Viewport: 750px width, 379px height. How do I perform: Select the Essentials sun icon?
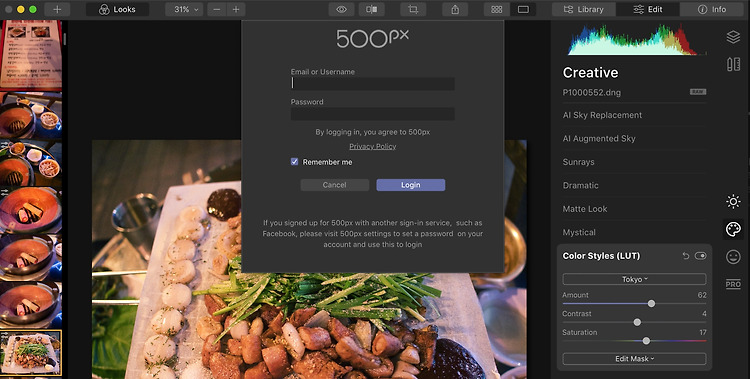733,201
